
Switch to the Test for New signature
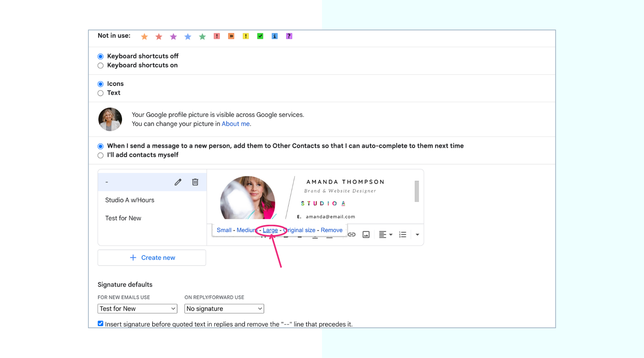coord(123,218)
